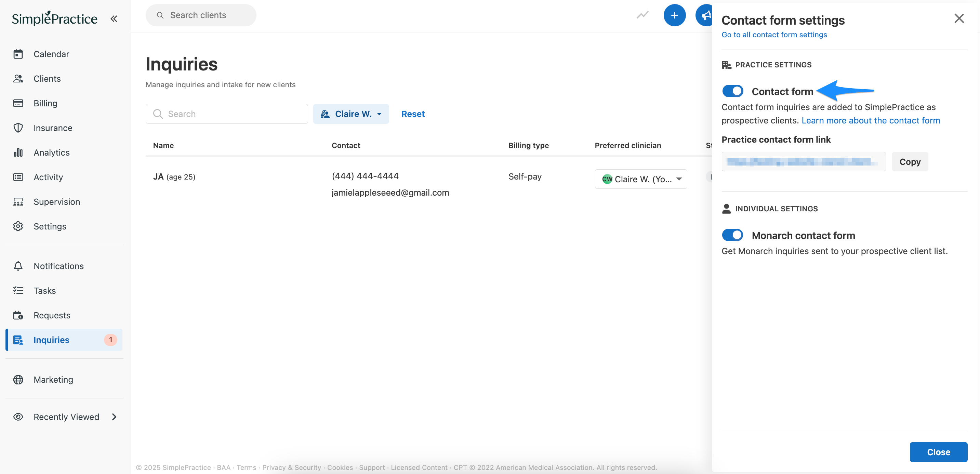The height and width of the screenshot is (474, 980).
Task: Open the Billing section
Action: point(45,103)
